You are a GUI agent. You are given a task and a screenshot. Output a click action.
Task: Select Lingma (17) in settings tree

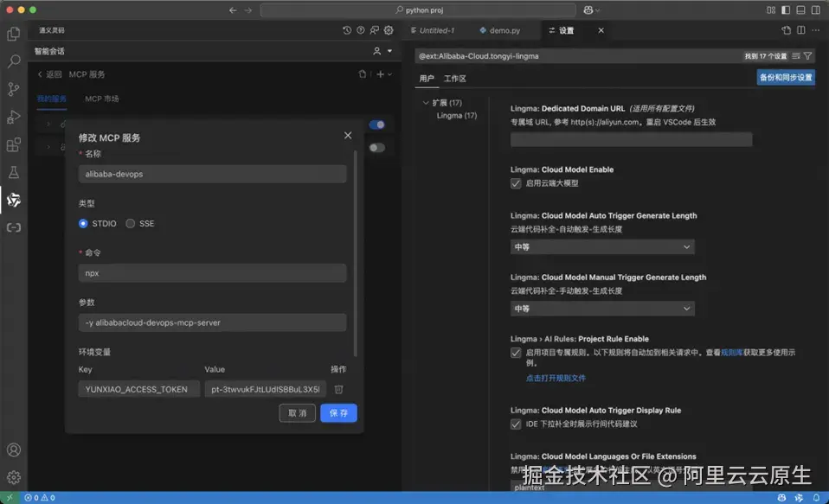457,115
